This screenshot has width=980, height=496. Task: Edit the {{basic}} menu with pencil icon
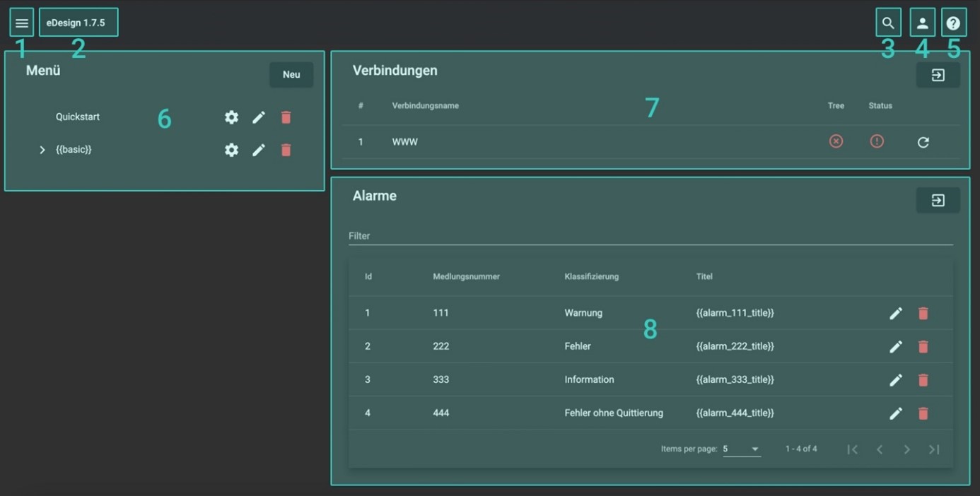point(259,150)
